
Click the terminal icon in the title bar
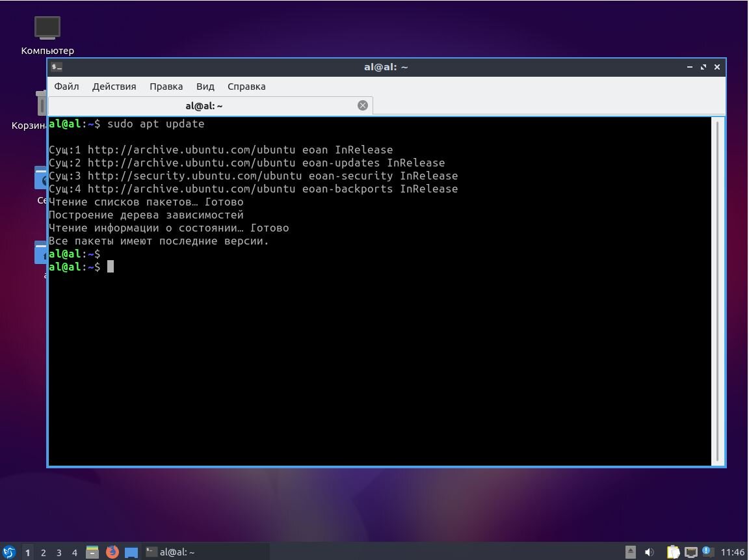(57, 67)
